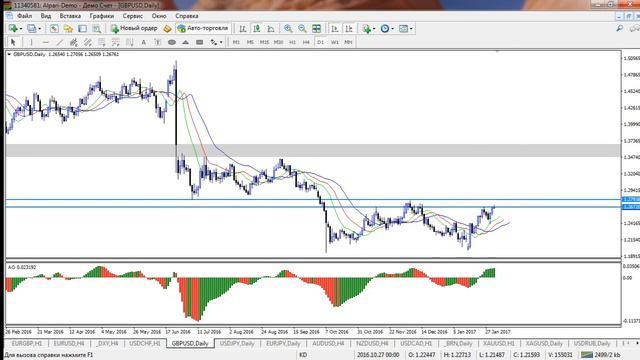Select the gray rectangle zone on chart
This screenshot has width=640, height=360.
coord(313,150)
